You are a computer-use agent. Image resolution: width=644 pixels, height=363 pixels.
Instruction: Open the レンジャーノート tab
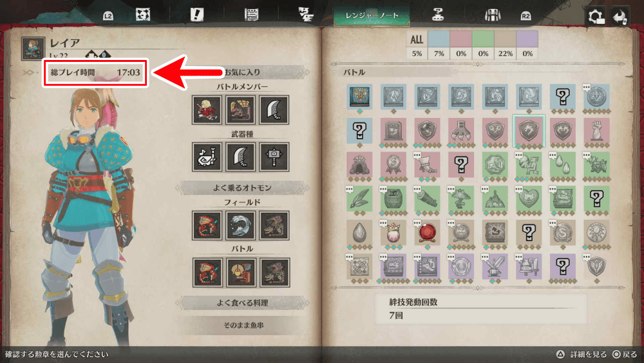(372, 15)
